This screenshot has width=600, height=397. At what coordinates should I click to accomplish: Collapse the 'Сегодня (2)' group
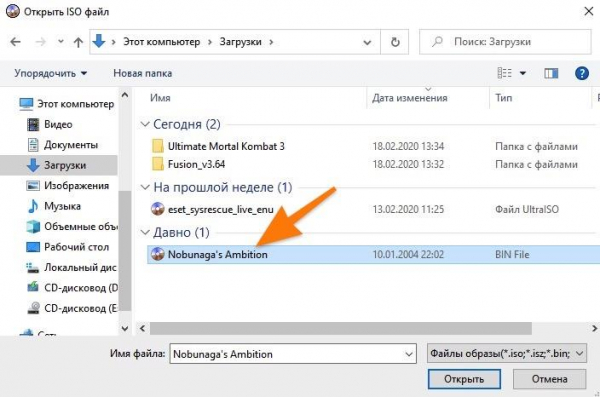coord(145,124)
